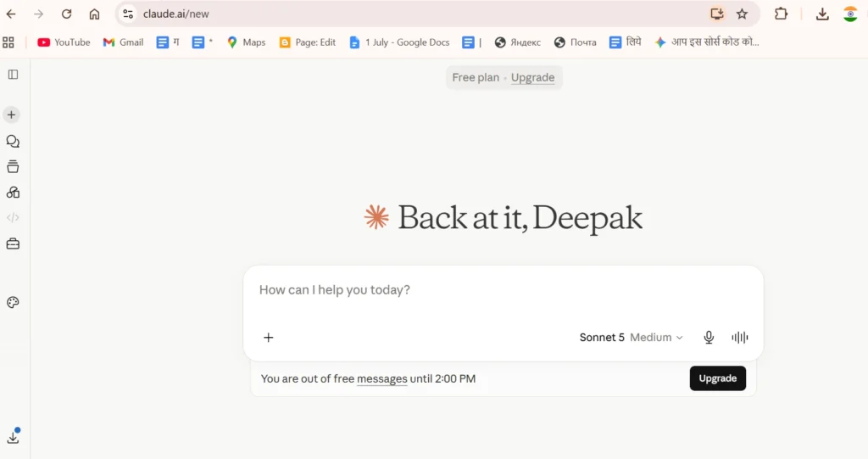Click the Back at it, Deepak greeting
The width and height of the screenshot is (868, 459).
[x=520, y=217]
